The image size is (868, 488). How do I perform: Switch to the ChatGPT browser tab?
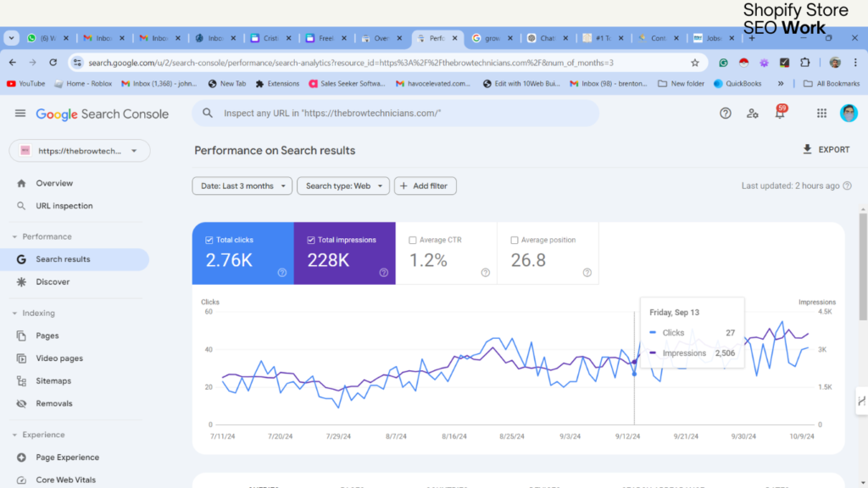pyautogui.click(x=548, y=38)
